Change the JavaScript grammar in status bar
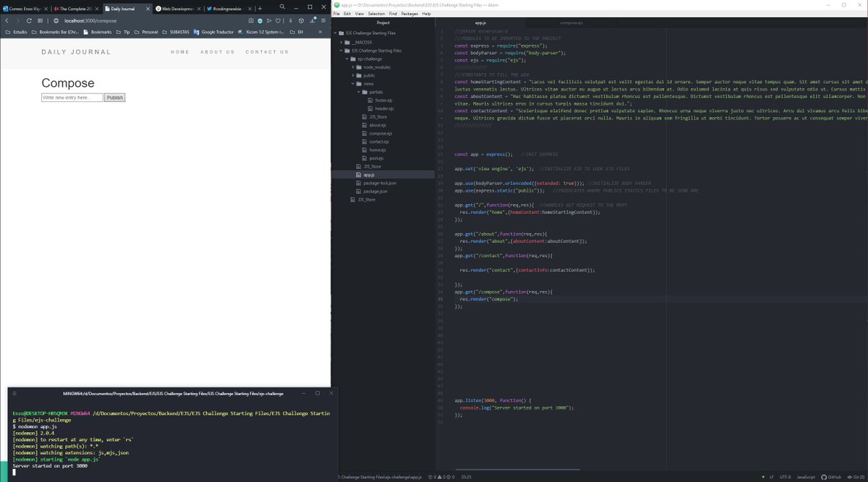868x482 pixels. (x=807, y=476)
